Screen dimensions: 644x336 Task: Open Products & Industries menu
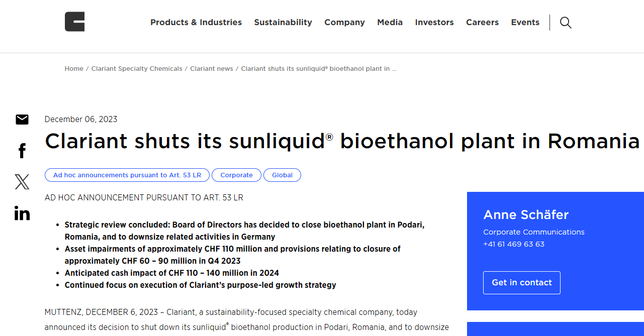[196, 23]
